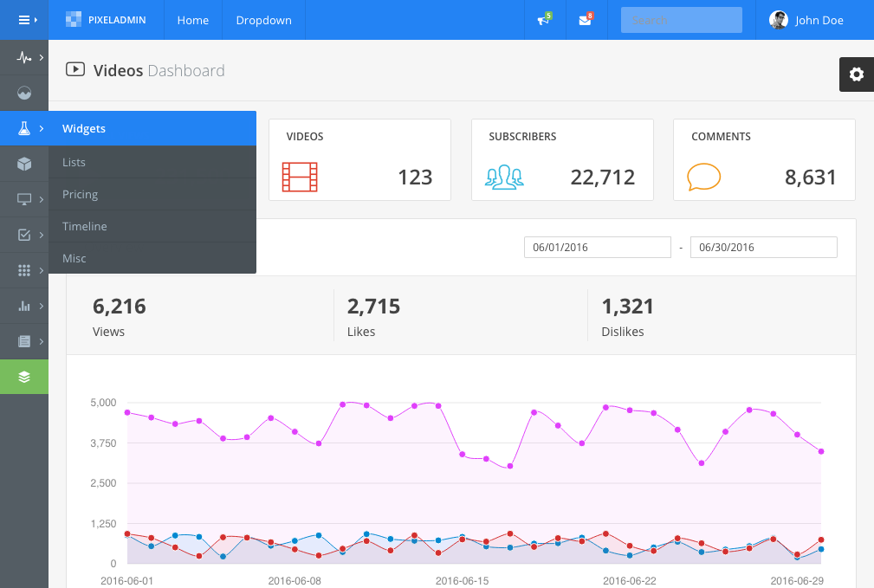Go to the Home navbar link
This screenshot has height=588, width=874.
coord(192,20)
